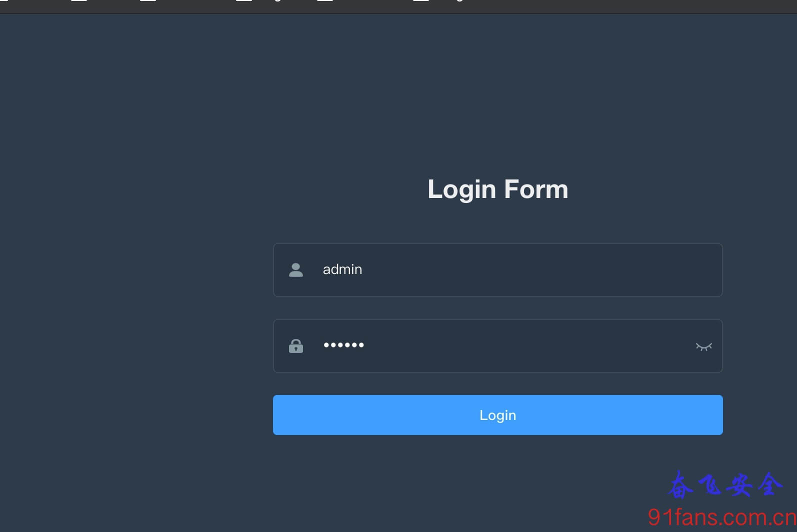Toggle password visibility eye icon

coord(703,346)
